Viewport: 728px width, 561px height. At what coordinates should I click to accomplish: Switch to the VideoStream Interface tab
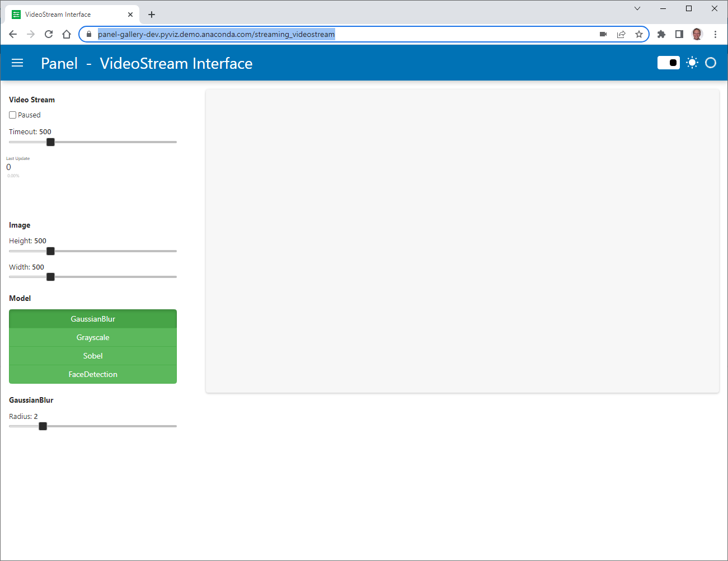coord(67,14)
